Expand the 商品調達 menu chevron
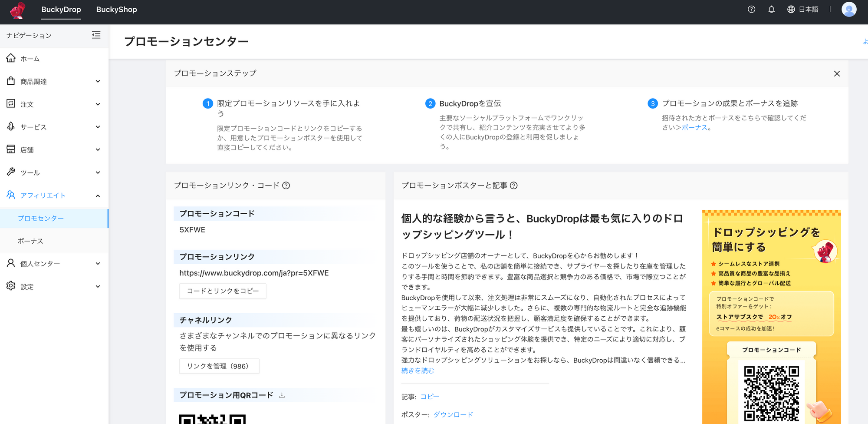Viewport: 868px width, 424px height. [x=98, y=81]
